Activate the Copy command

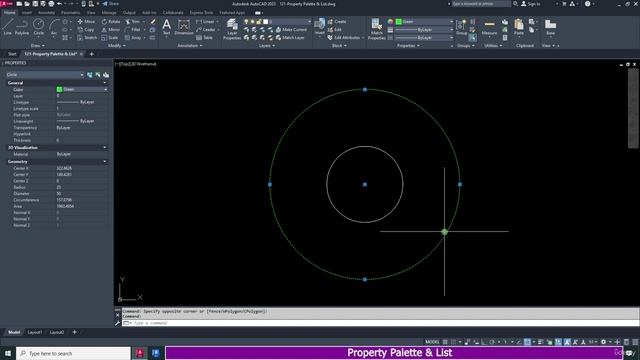click(x=86, y=30)
